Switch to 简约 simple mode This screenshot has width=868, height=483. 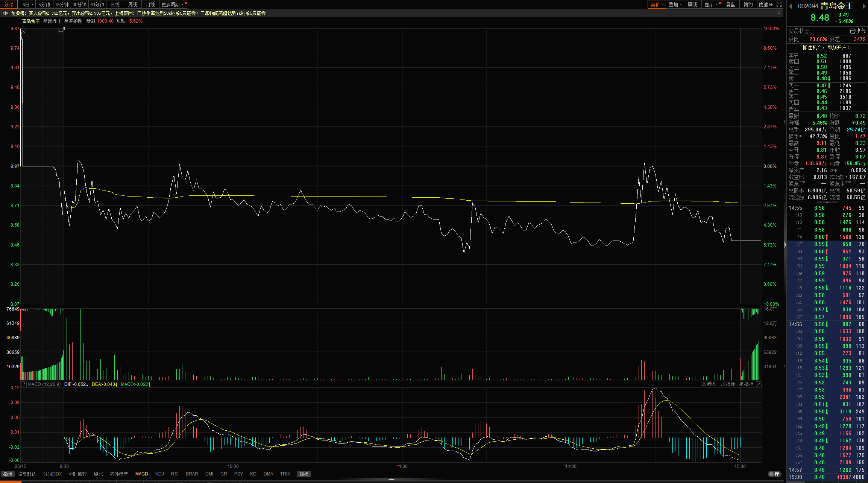[748, 5]
